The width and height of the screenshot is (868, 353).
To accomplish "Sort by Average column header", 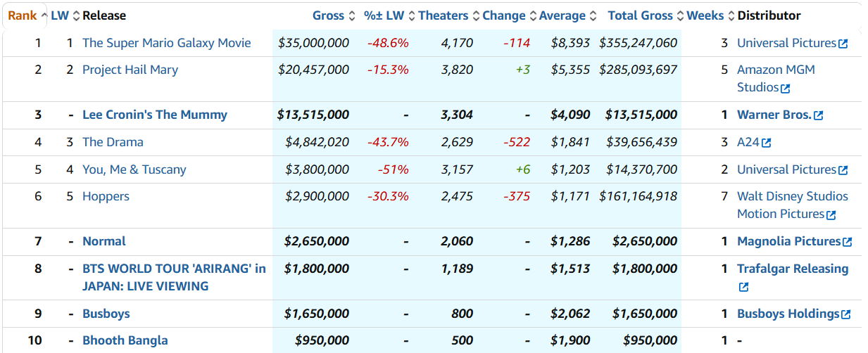I will point(562,15).
